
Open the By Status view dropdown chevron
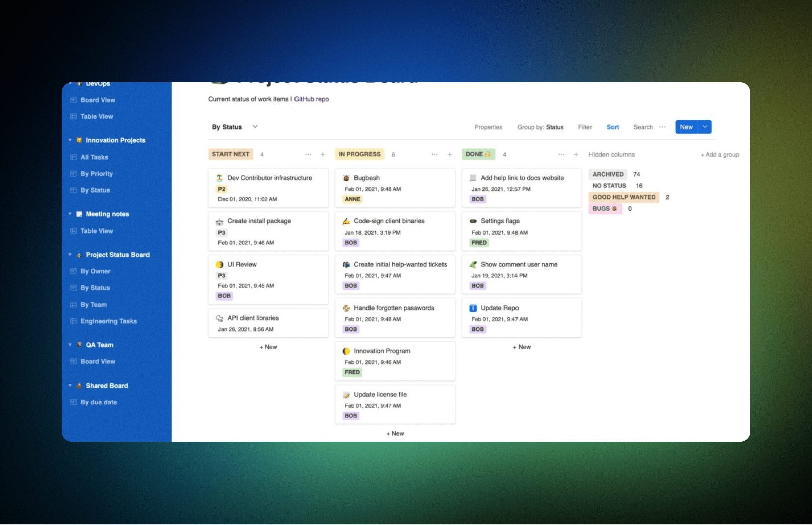pos(255,127)
